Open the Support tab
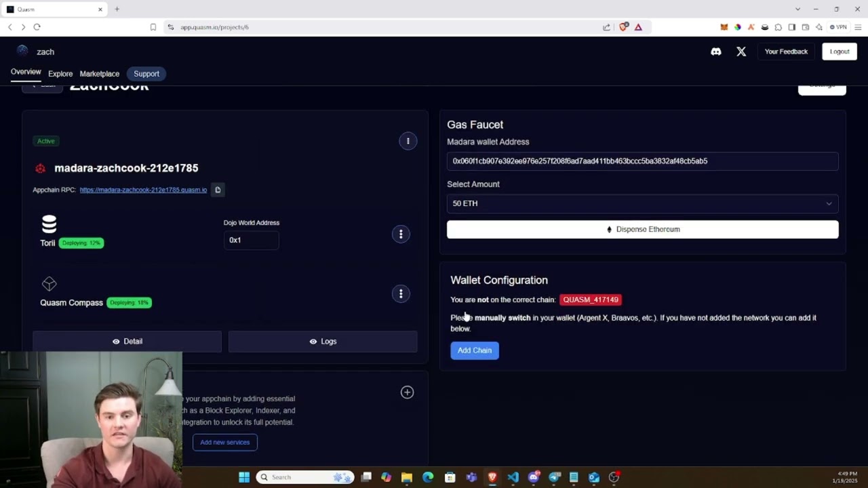 click(x=146, y=74)
